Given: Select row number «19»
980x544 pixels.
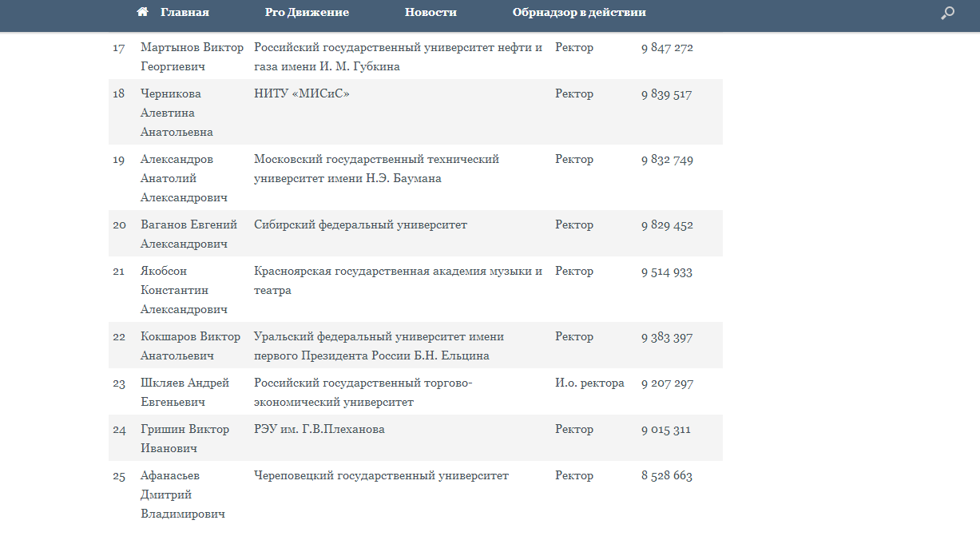Looking at the screenshot, I should (119, 160).
